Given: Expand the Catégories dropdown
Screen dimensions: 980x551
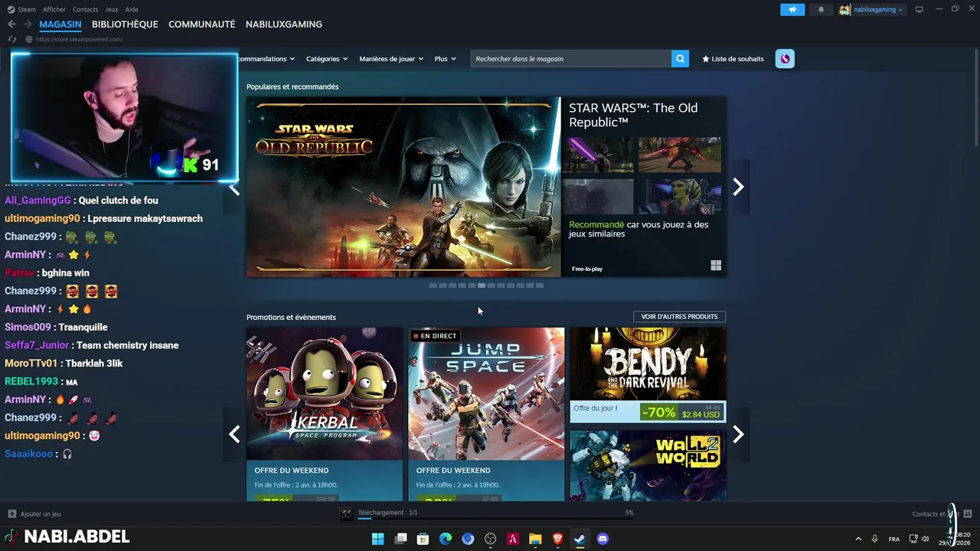Looking at the screenshot, I should coord(327,59).
